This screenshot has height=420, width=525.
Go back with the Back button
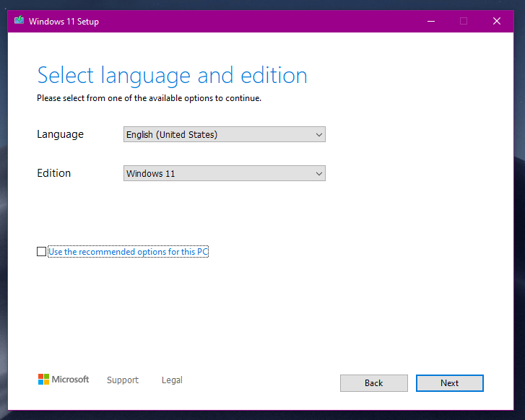coord(373,383)
